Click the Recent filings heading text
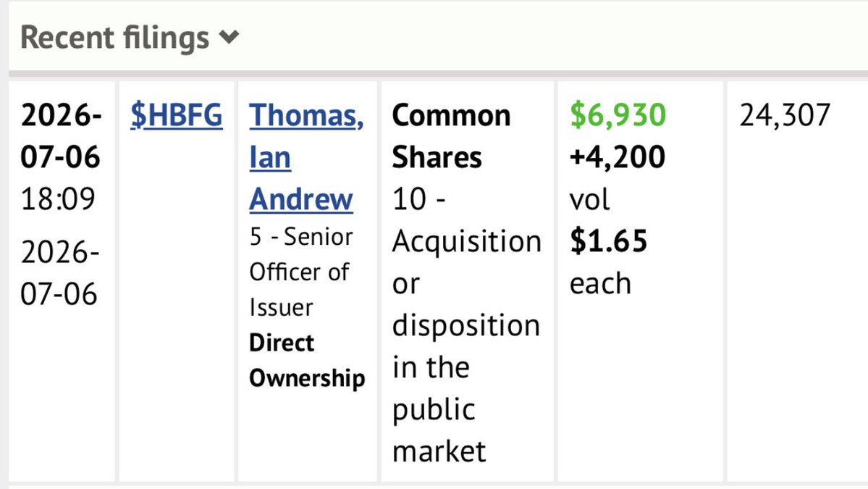This screenshot has width=868, height=489. [114, 38]
